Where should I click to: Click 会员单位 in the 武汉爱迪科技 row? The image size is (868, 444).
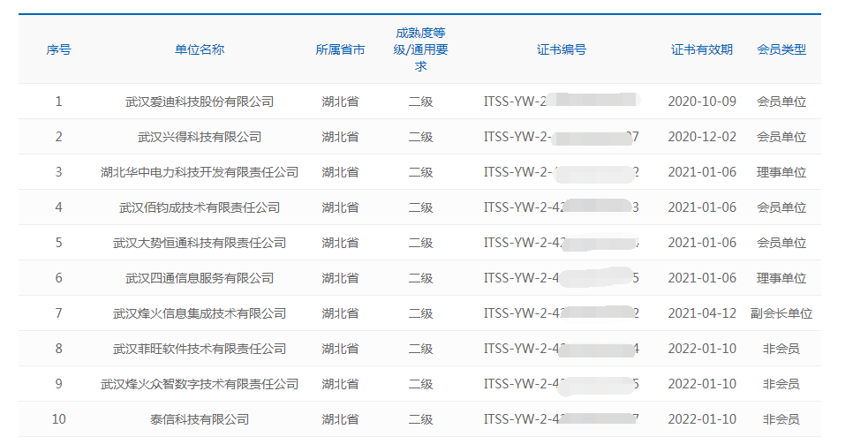[x=781, y=102]
